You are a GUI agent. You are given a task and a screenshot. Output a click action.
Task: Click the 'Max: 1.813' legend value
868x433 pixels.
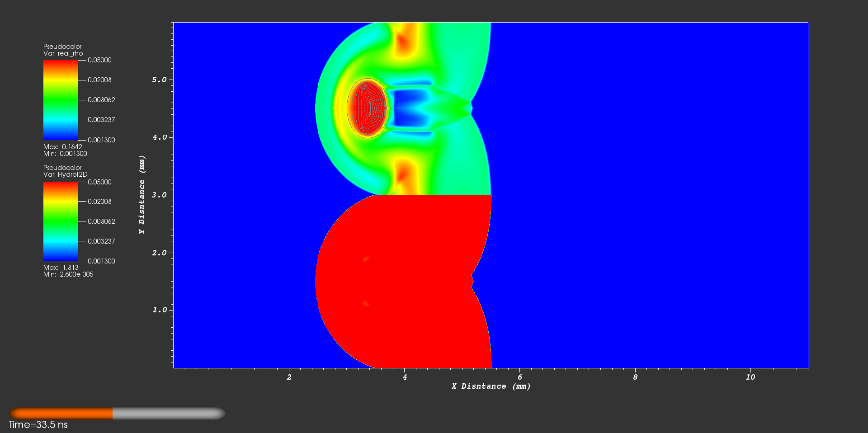(x=61, y=268)
